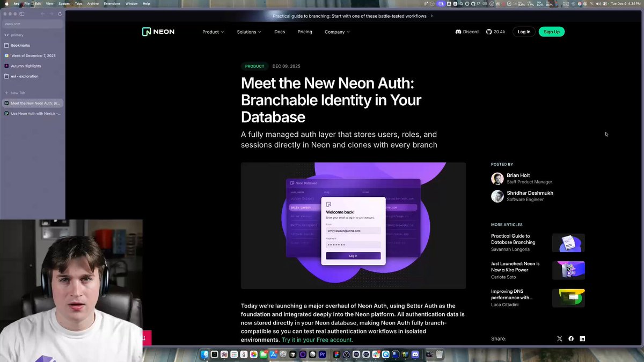The image size is (644, 362).
Task: Share article on Facebook
Action: point(571,339)
